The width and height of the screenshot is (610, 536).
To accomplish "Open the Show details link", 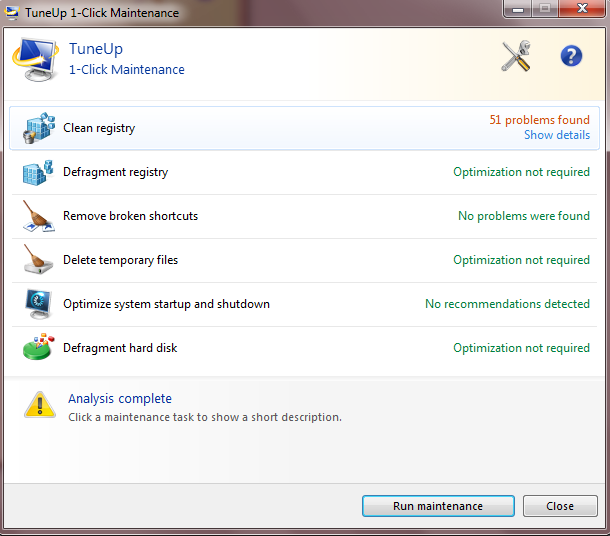I will [x=557, y=135].
